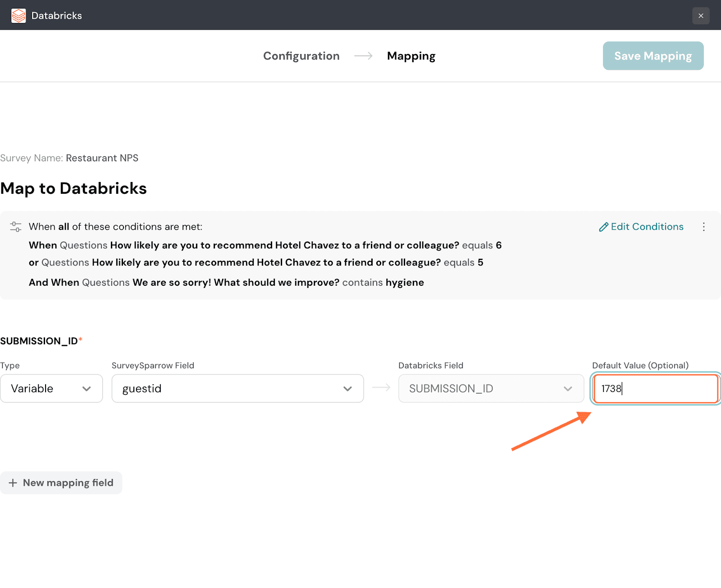Open the Databricks Field SUBMISSION_ID dropdown
721x588 pixels.
(482, 388)
